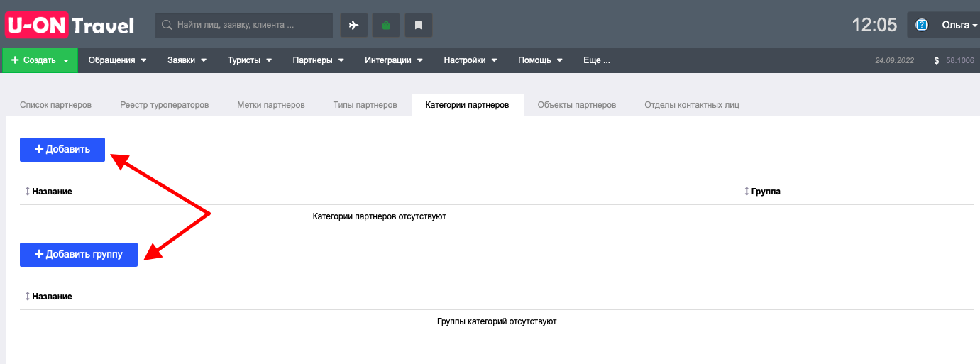
Task: Expand the Интеграции menu
Action: pos(394,60)
